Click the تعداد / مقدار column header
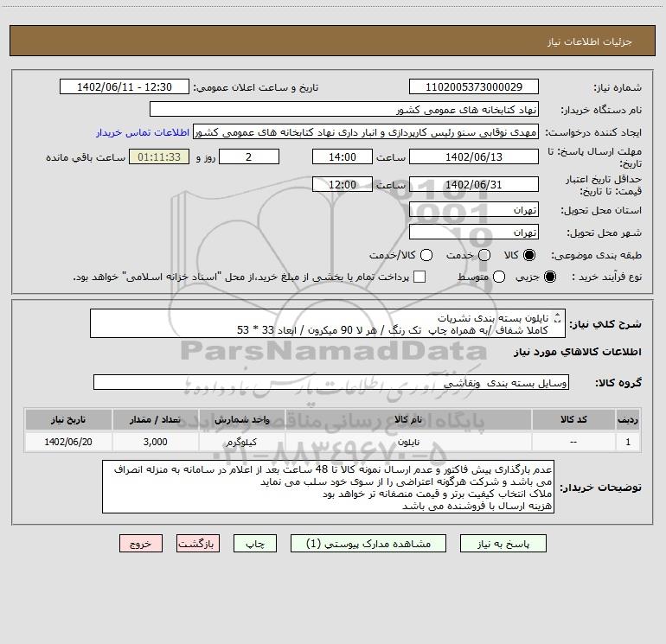 click(x=155, y=419)
